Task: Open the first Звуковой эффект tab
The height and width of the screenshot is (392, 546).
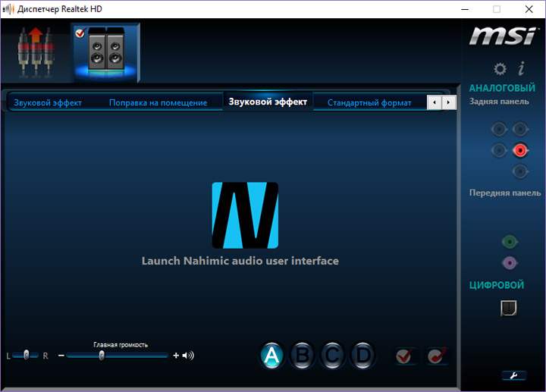Action: tap(48, 102)
